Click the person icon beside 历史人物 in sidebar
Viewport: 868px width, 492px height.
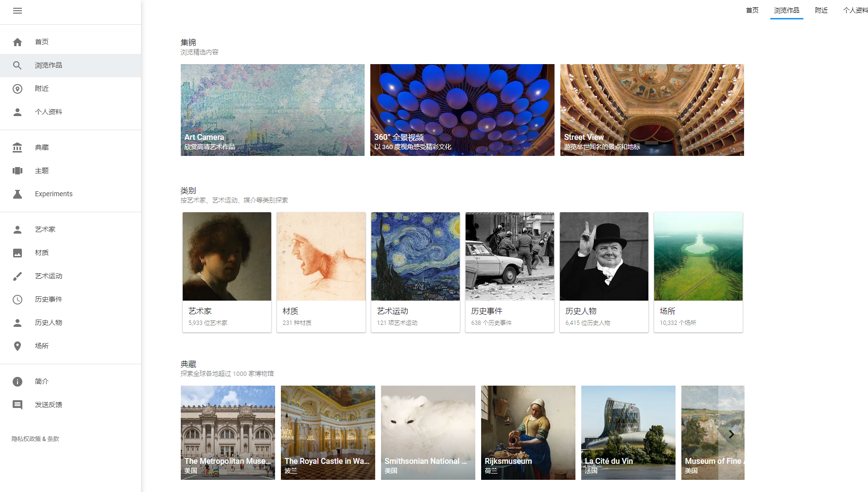(17, 322)
